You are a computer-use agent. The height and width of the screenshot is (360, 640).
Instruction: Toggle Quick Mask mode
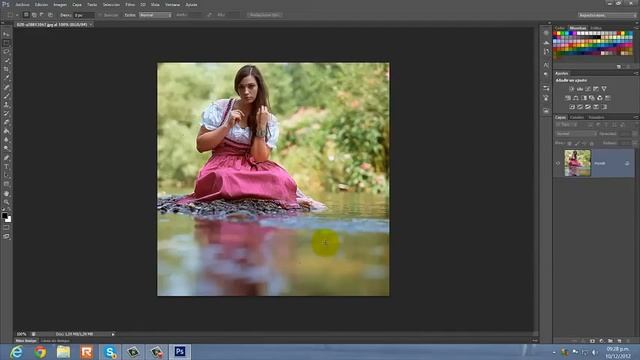click(6, 228)
